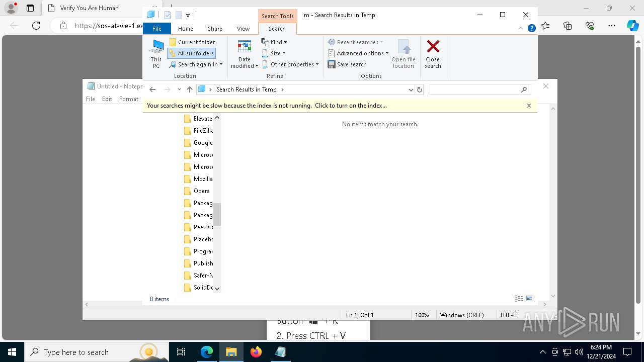Select the Search ribbon tab
Viewport: 644px width, 362px height.
tap(277, 29)
